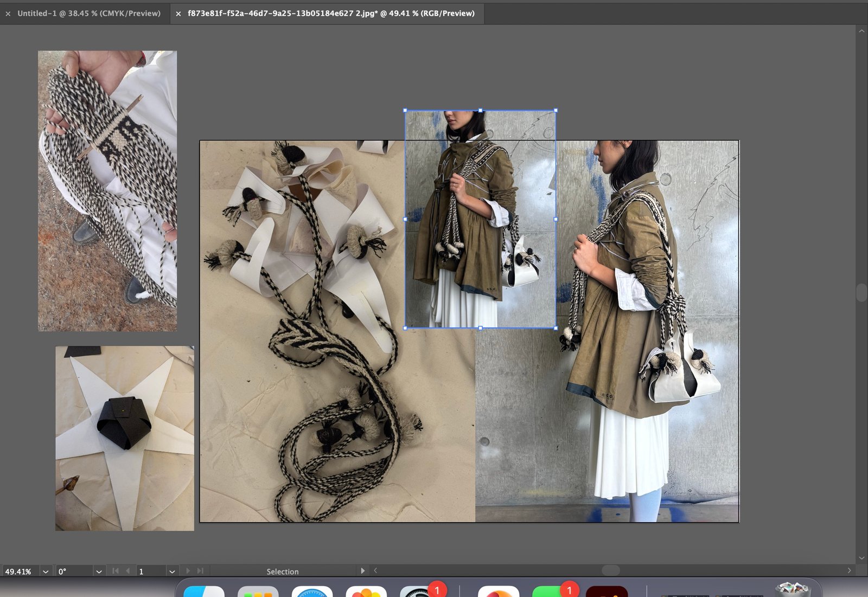Switch to the f873e81f jpg tab

[331, 14]
